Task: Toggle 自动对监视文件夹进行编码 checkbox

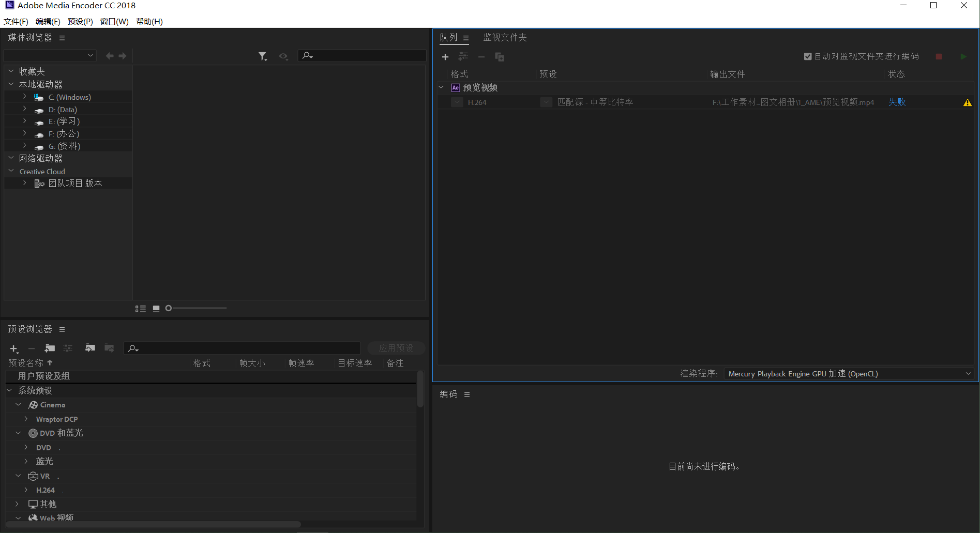Action: [x=808, y=56]
